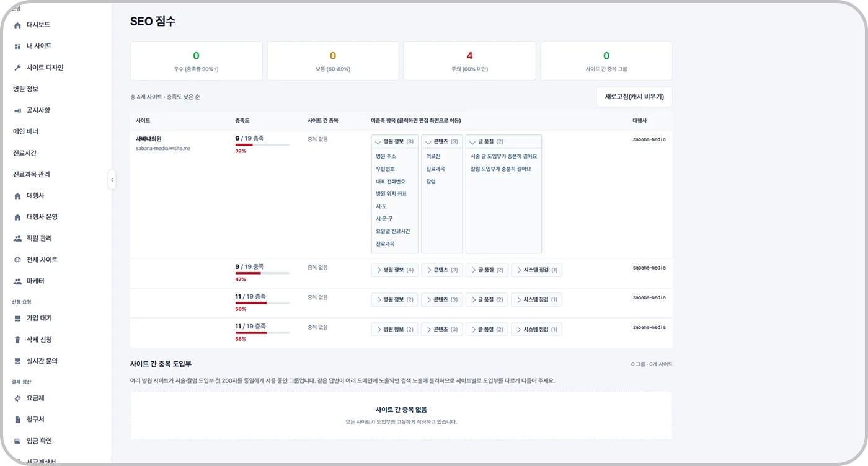
Task: Open the 시·도 unmet item
Action: [x=381, y=206]
